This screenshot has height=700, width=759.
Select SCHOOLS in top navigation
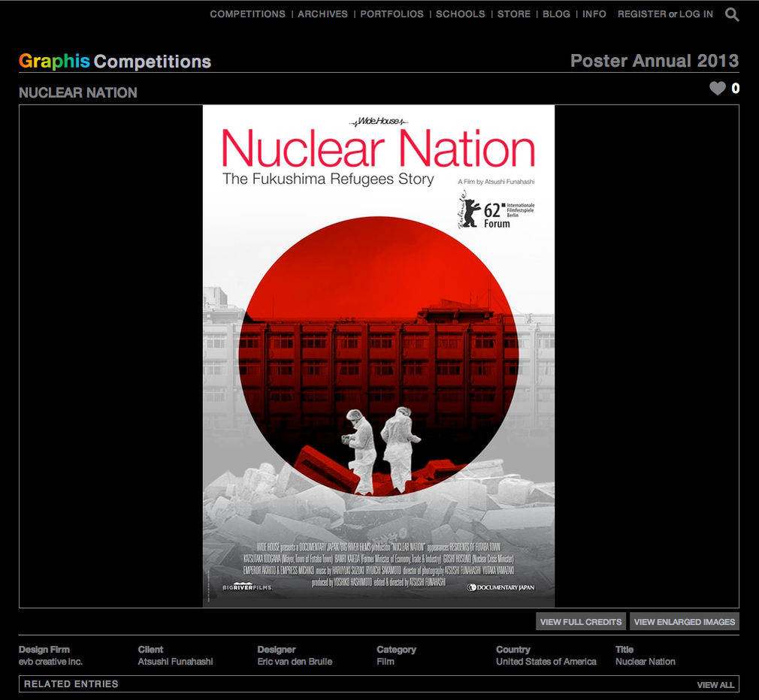[461, 14]
